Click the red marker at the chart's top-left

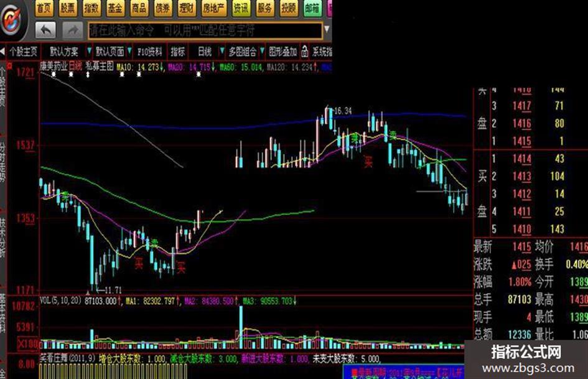coord(10,66)
